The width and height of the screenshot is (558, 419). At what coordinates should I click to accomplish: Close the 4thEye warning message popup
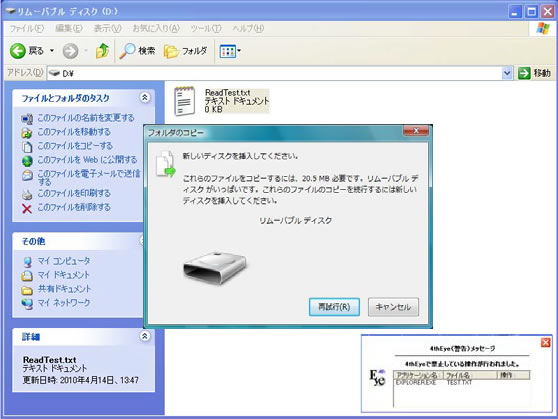point(546,342)
